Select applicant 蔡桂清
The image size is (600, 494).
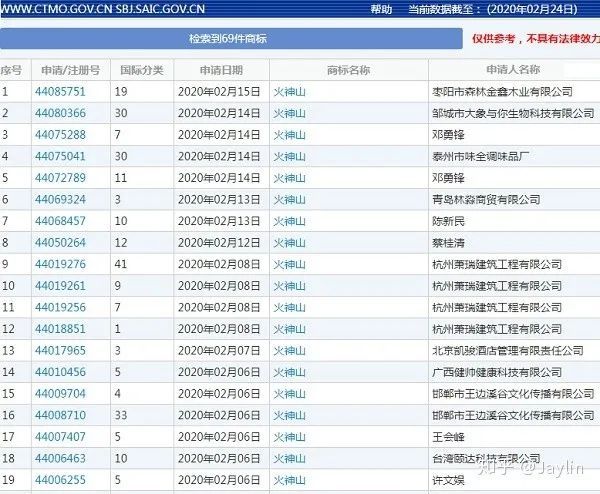pos(448,243)
